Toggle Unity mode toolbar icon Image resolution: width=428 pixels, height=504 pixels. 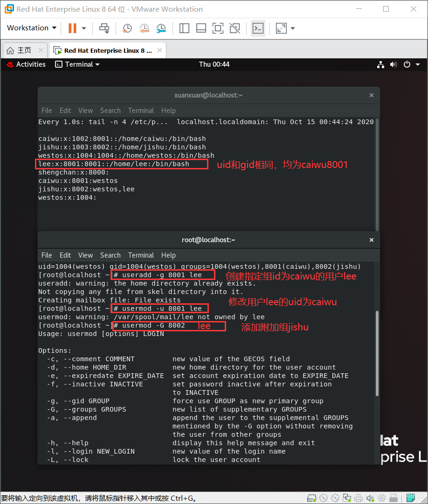pyautogui.click(x=235, y=28)
